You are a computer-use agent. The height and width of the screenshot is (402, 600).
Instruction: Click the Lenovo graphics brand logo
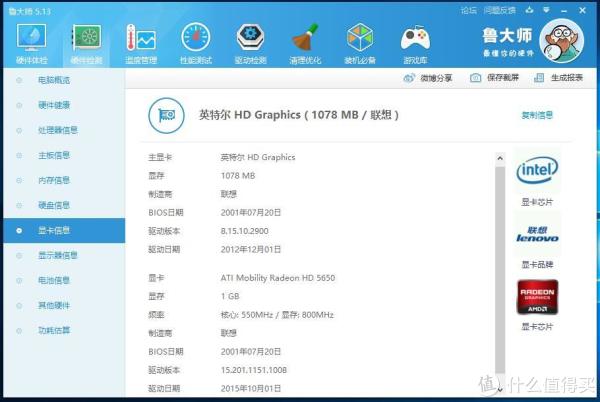point(537,236)
